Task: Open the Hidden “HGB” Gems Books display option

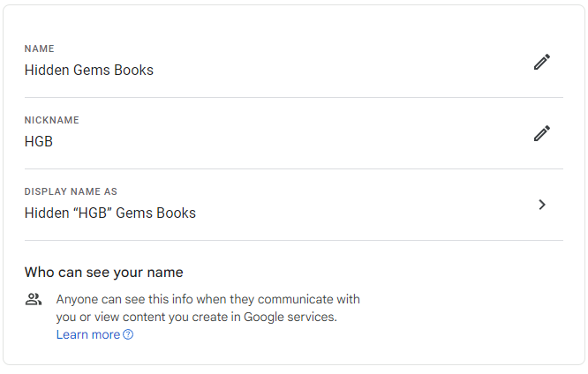Action: pos(110,213)
